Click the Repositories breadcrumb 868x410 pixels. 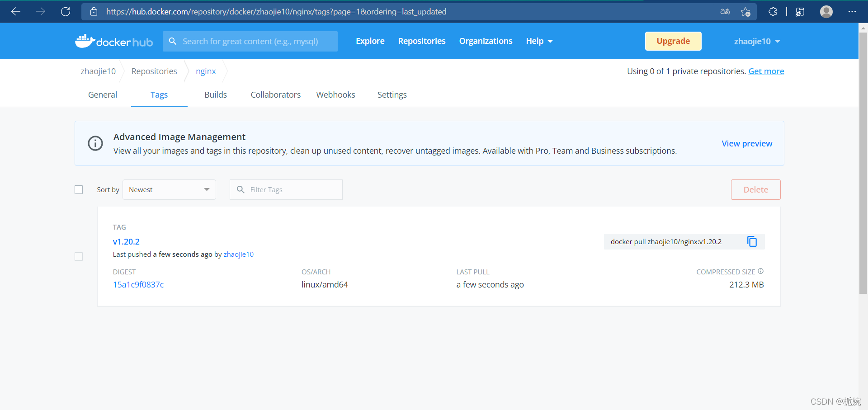coord(154,71)
